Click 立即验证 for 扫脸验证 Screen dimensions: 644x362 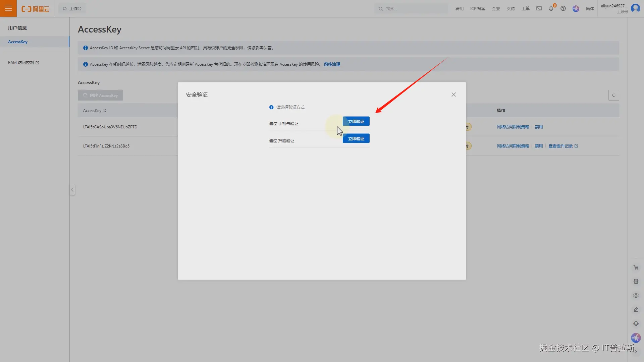[x=356, y=138]
